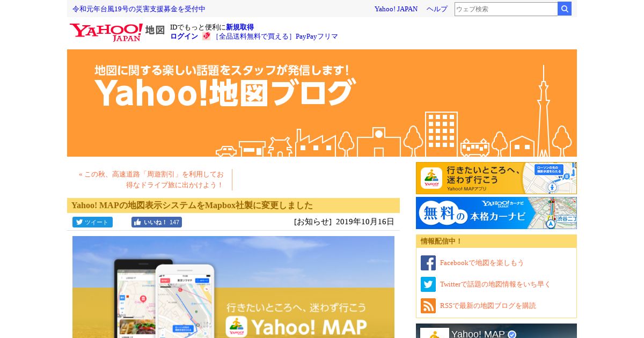Click the 地図 label next to logo
The image size is (644, 338).
[x=155, y=30]
